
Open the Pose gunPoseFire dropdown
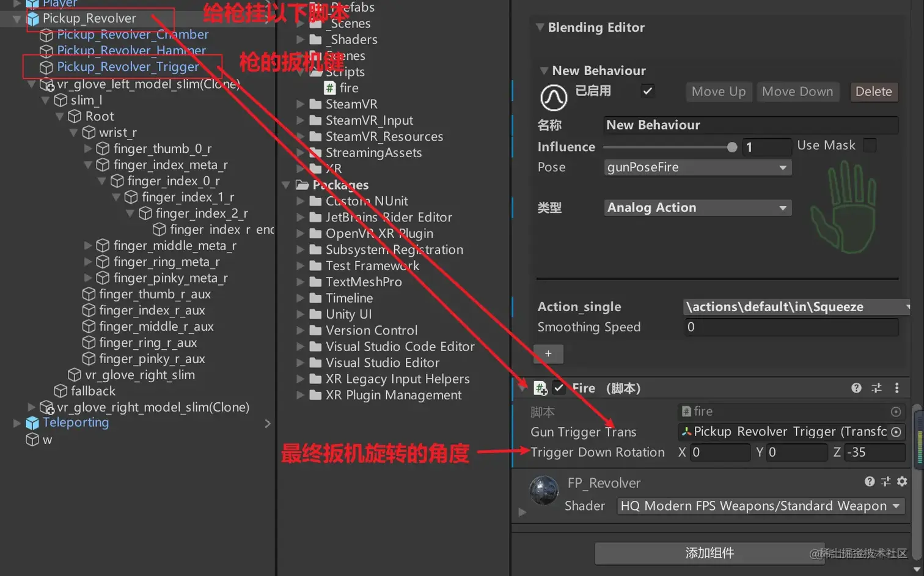tap(698, 168)
